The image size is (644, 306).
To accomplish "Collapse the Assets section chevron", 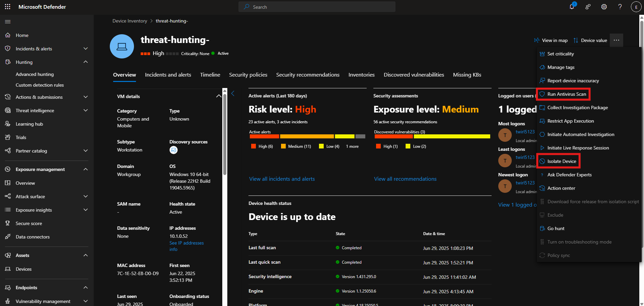I will coord(86,255).
